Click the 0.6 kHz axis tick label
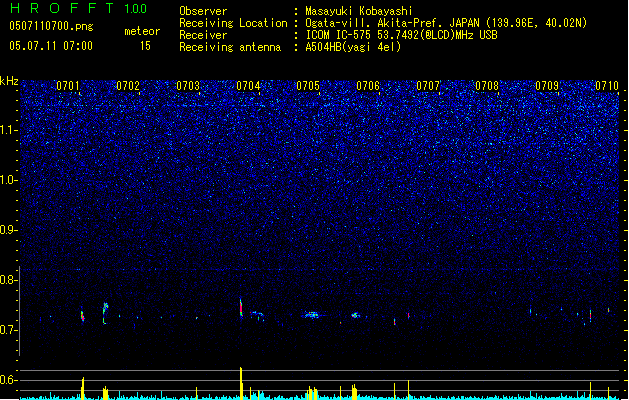 pos(9,380)
